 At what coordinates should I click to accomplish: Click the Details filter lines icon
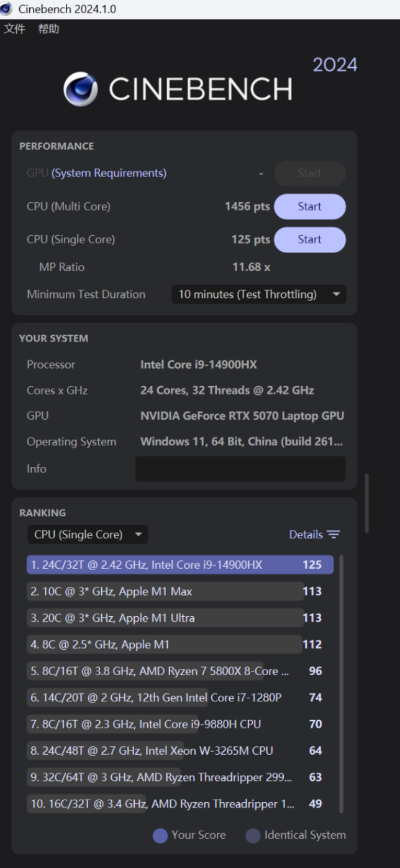[x=334, y=535]
